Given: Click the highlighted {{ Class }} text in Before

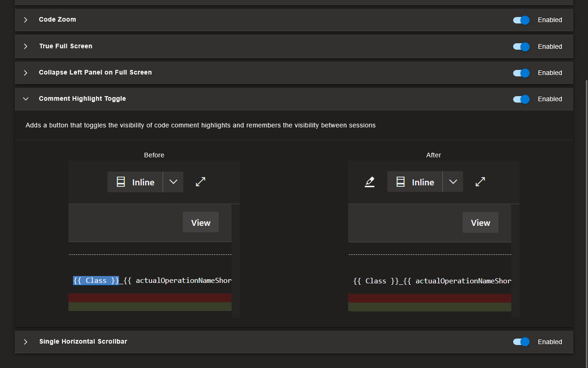Looking at the screenshot, I should tap(96, 281).
